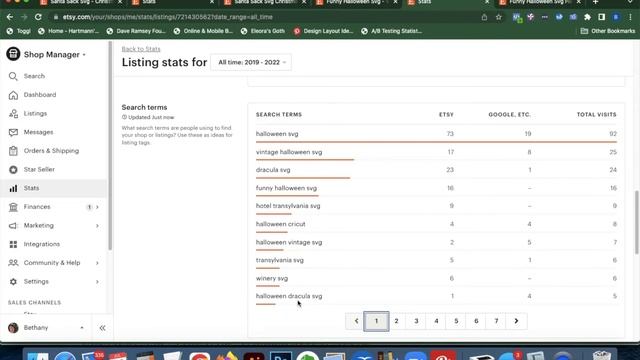Click the browser address bar URL
640x360 pixels.
pyautogui.click(x=167, y=17)
